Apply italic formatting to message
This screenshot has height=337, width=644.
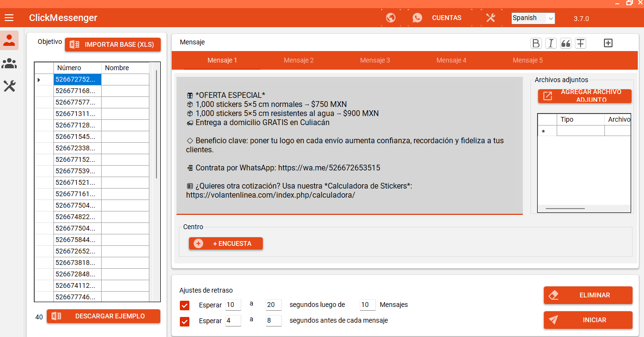point(551,43)
